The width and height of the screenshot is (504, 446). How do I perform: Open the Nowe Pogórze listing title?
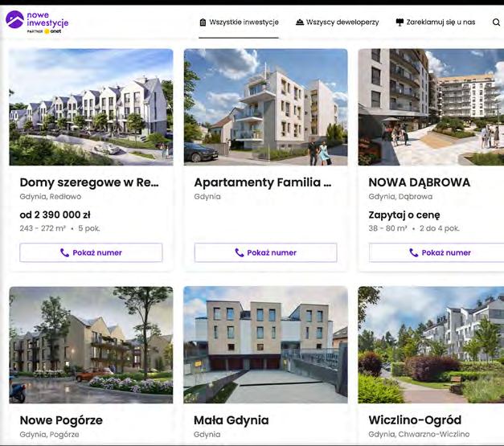point(61,420)
